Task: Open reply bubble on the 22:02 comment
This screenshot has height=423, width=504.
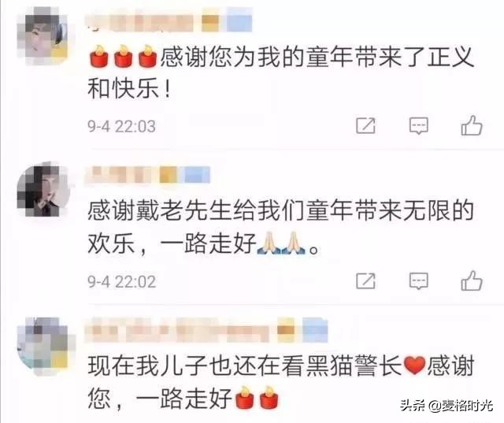Action: [x=418, y=281]
